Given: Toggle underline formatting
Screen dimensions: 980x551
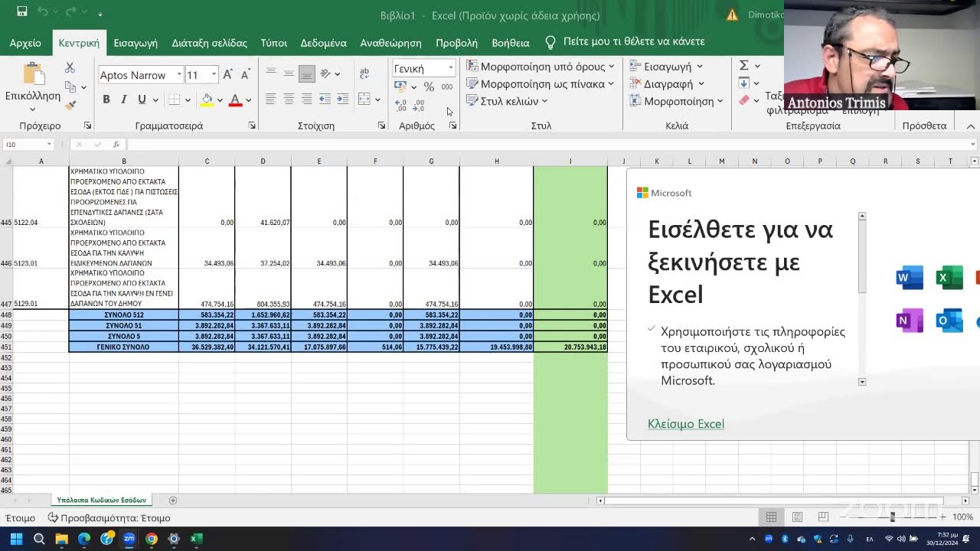Looking at the screenshot, I should click(142, 99).
